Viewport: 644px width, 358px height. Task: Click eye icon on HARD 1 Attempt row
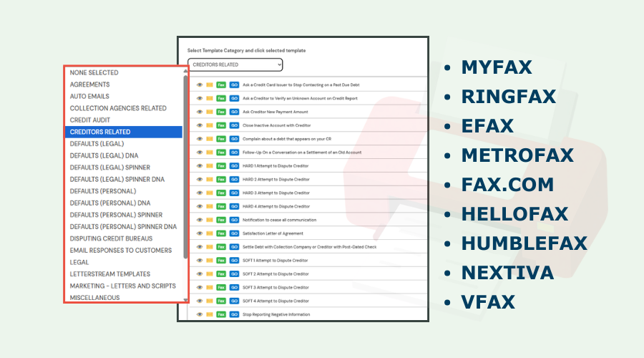coord(200,166)
